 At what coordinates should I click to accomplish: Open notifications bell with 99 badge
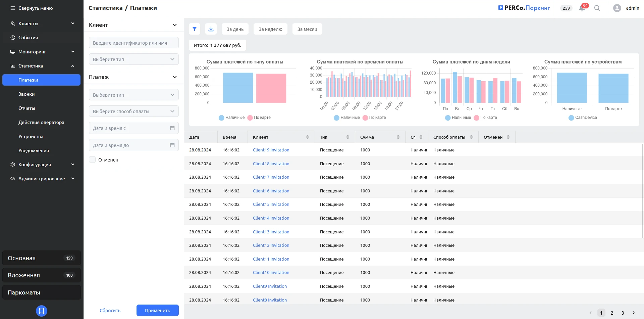click(x=582, y=8)
